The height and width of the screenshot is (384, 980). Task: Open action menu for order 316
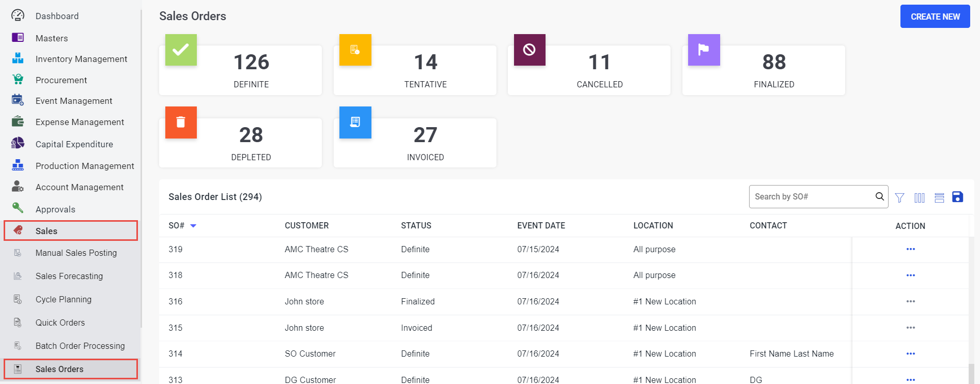coord(911,301)
